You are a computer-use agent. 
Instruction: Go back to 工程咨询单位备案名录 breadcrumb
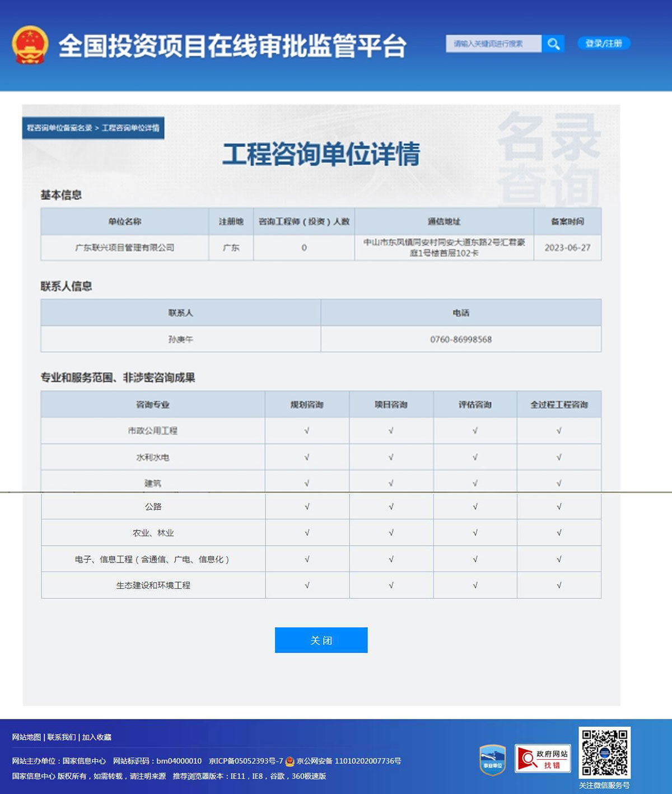(59, 128)
